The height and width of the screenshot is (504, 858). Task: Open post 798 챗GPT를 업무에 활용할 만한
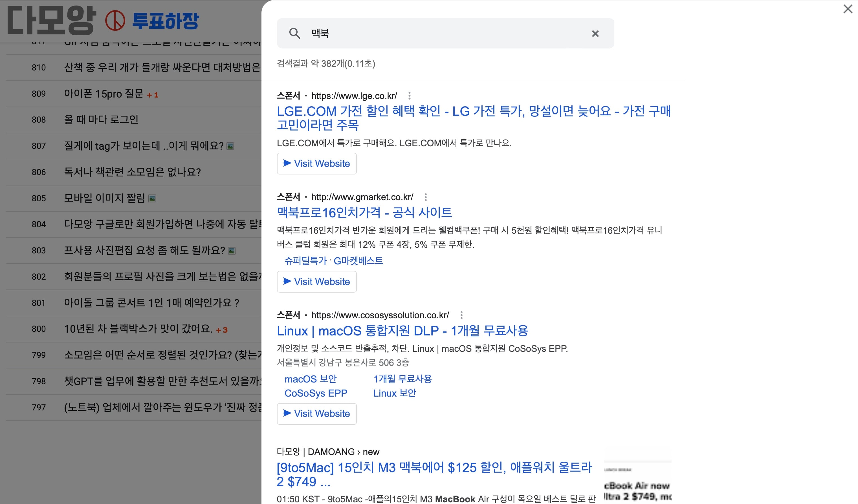(x=163, y=381)
